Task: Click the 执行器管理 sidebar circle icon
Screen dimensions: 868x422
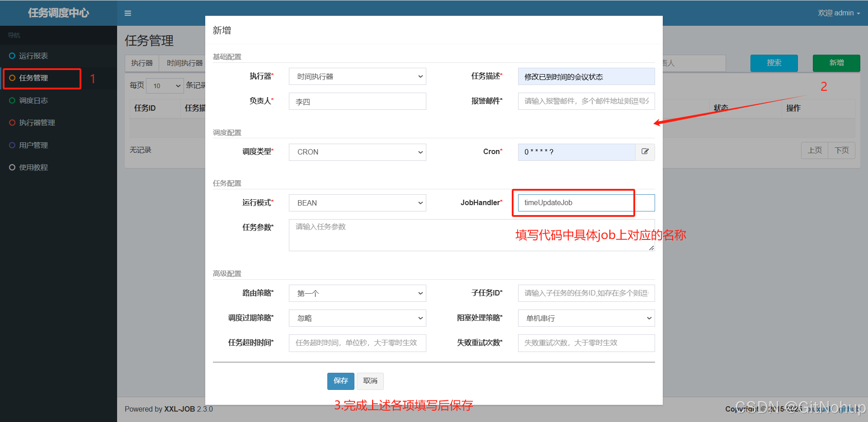Action: pyautogui.click(x=12, y=122)
